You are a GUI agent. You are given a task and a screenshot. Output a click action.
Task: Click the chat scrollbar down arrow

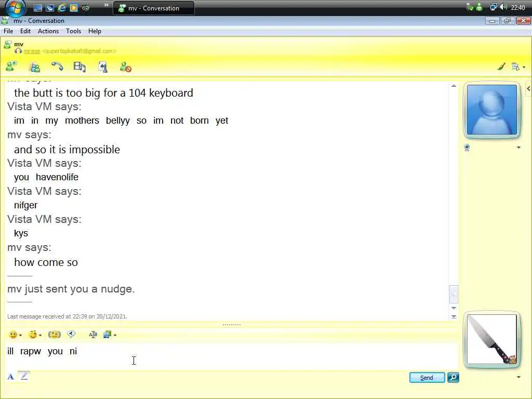(454, 308)
